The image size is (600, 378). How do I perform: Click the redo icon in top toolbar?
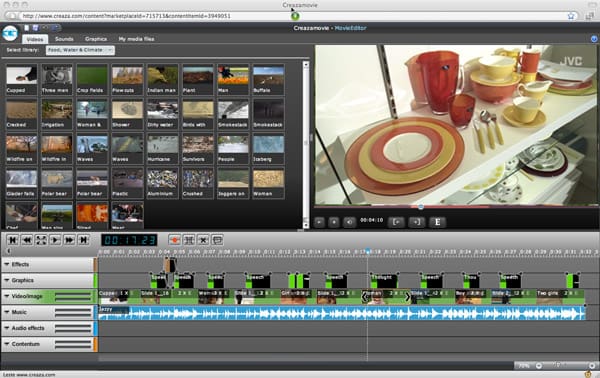tap(56, 28)
